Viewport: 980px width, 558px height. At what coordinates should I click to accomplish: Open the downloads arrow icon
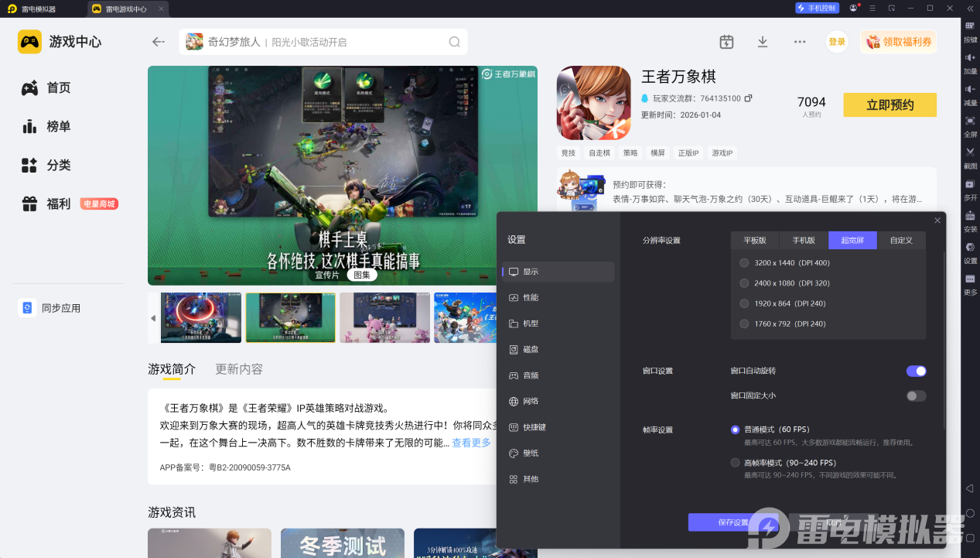tap(763, 42)
